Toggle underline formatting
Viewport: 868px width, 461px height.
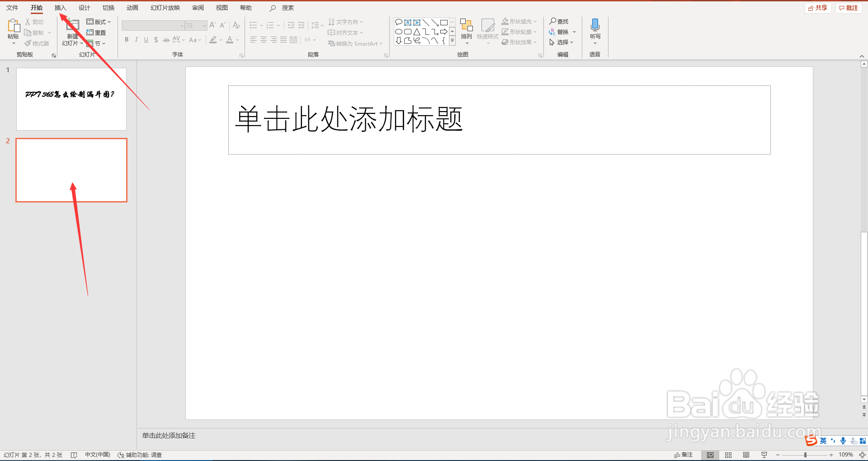click(x=146, y=40)
